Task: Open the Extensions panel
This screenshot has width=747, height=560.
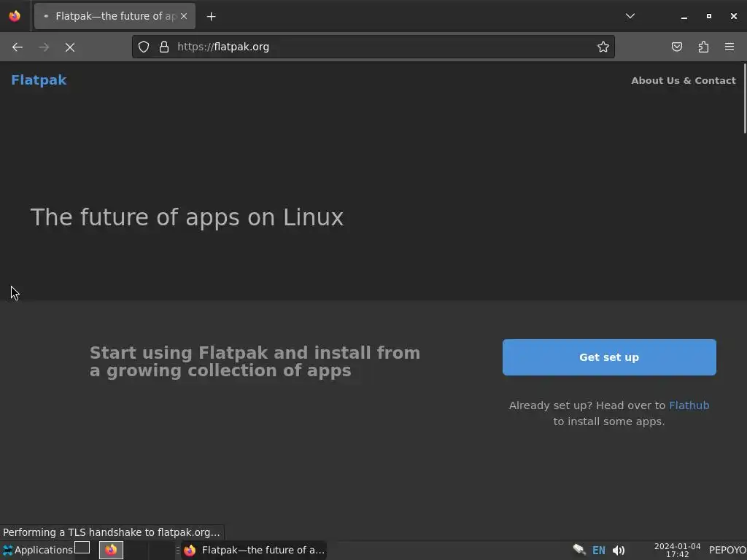Action: [703, 47]
